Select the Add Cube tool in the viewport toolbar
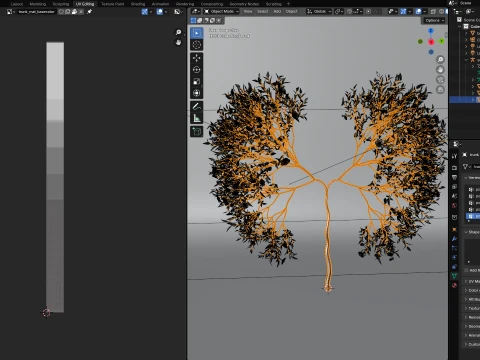This screenshot has width=480, height=360. click(197, 132)
